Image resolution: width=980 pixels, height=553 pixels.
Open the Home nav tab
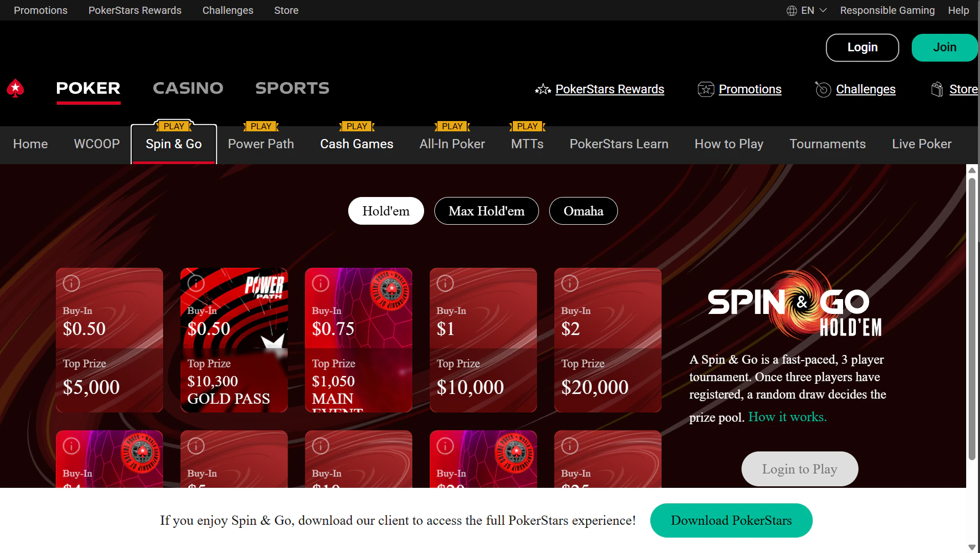tap(30, 144)
